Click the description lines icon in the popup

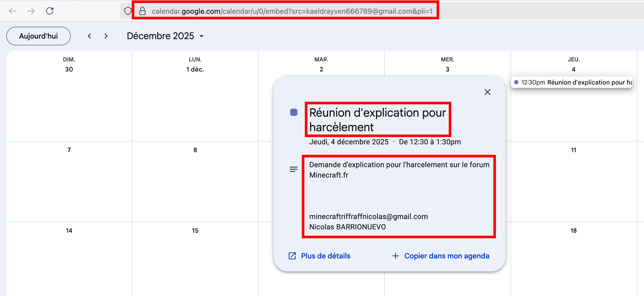click(294, 169)
